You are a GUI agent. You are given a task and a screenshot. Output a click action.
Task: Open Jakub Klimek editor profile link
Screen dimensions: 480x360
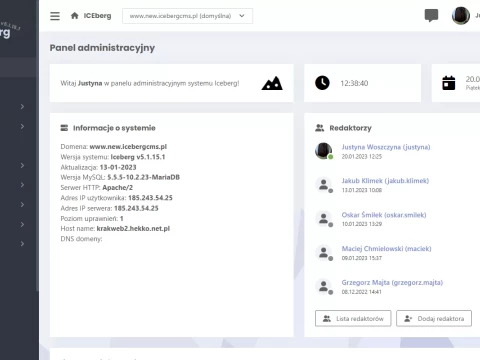click(385, 181)
